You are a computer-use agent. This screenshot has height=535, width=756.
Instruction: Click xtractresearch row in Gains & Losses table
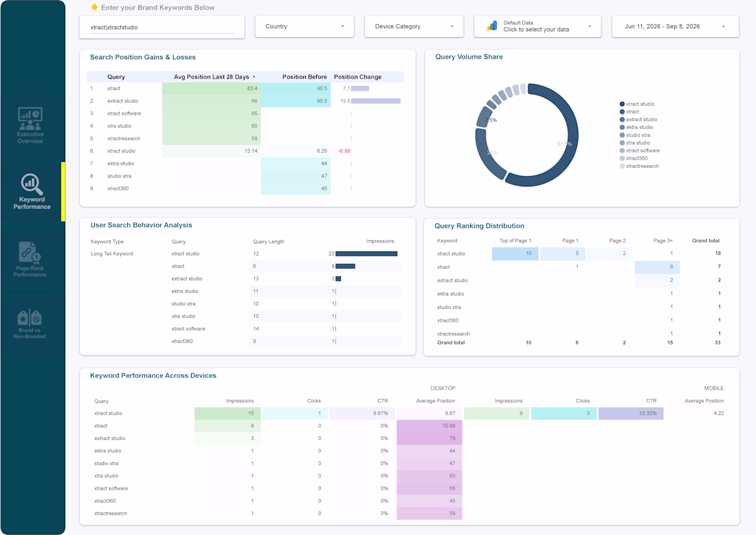pyautogui.click(x=246, y=138)
